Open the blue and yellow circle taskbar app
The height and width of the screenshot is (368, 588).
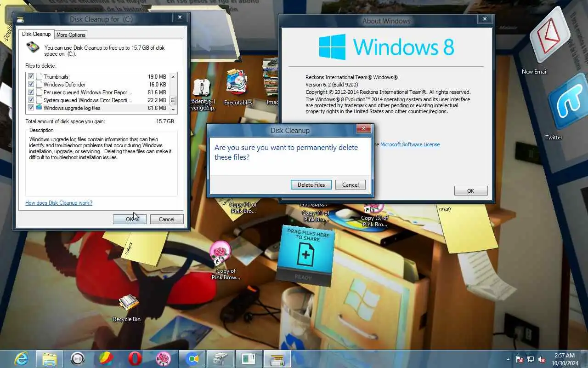pos(192,359)
